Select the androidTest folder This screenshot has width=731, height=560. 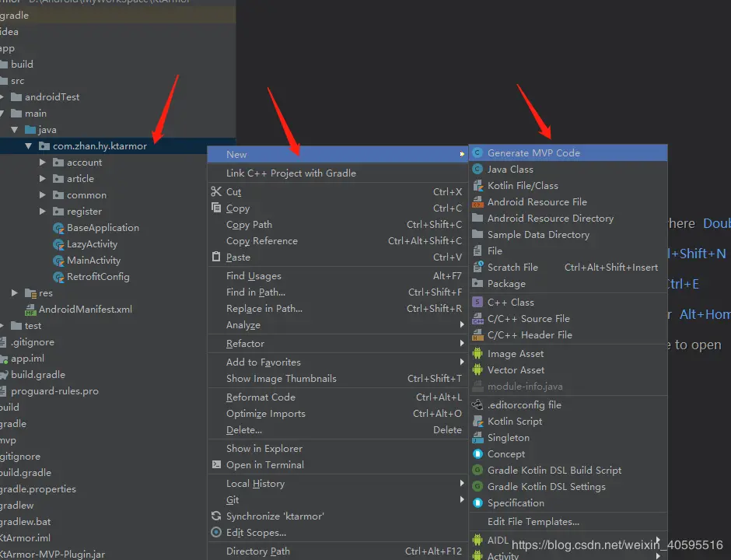pos(52,97)
